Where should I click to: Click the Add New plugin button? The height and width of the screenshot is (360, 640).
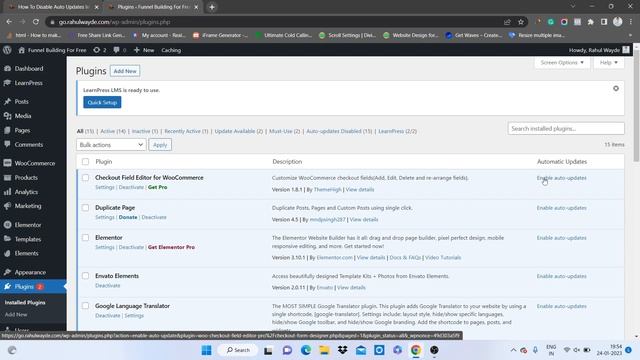point(125,71)
